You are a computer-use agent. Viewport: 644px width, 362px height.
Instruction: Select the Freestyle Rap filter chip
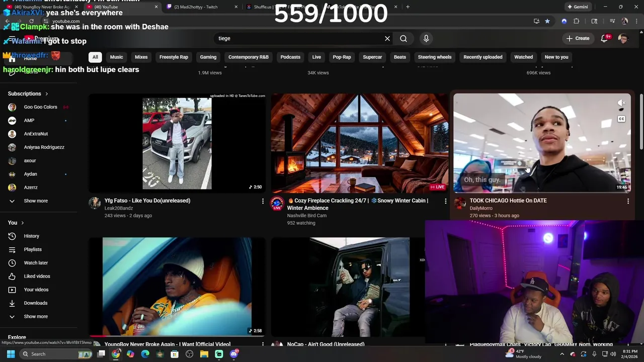174,57
